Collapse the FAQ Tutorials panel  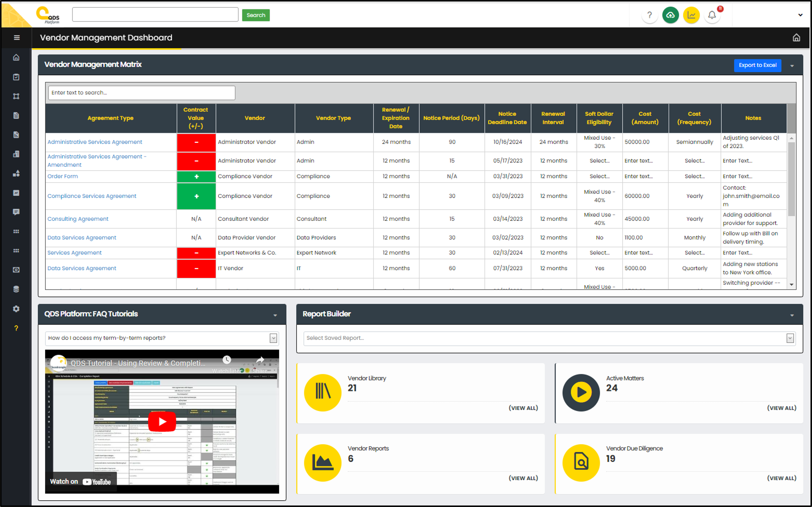coord(275,316)
